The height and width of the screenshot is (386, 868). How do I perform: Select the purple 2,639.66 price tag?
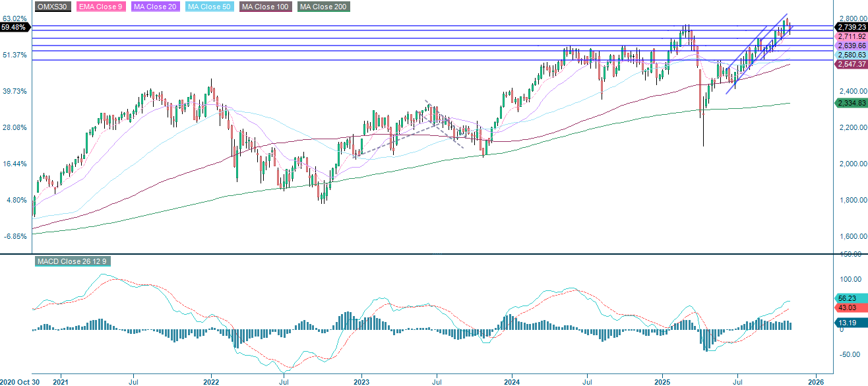(851, 46)
